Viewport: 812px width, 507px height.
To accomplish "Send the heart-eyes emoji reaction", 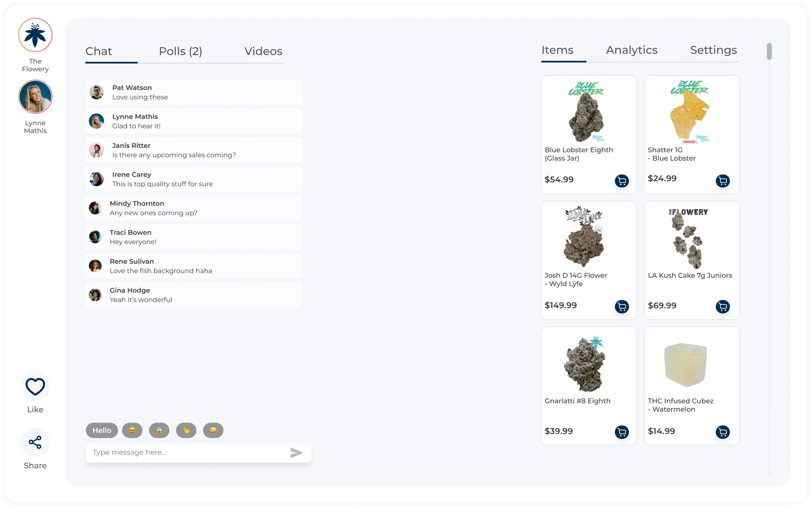I will click(132, 430).
